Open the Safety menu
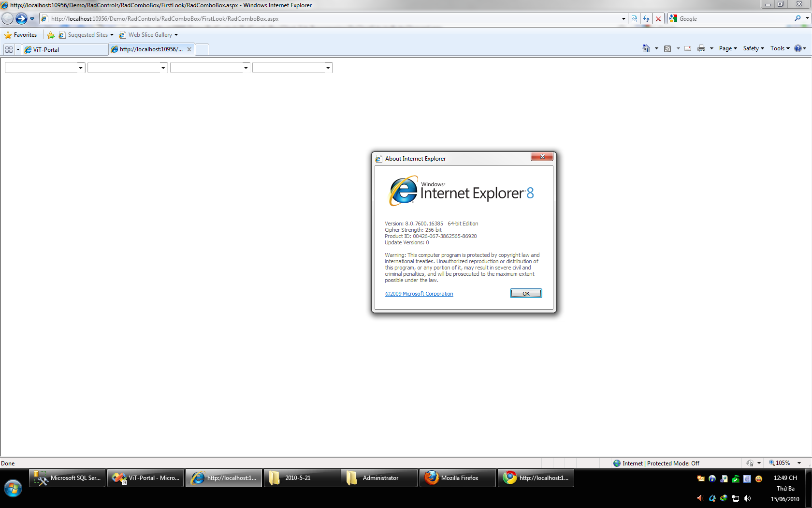812x508 pixels. [754, 48]
